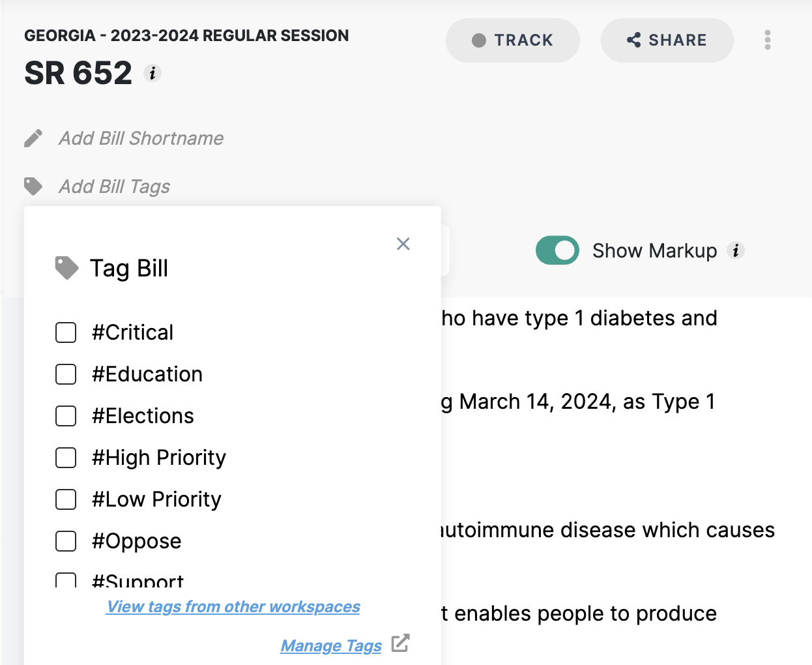The width and height of the screenshot is (812, 665).
Task: Open the View tags from other workspaces link
Action: pos(233,606)
